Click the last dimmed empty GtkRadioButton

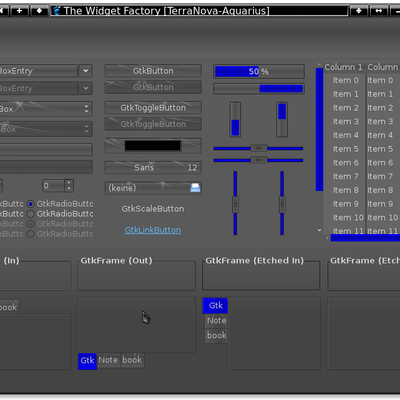tap(31, 234)
